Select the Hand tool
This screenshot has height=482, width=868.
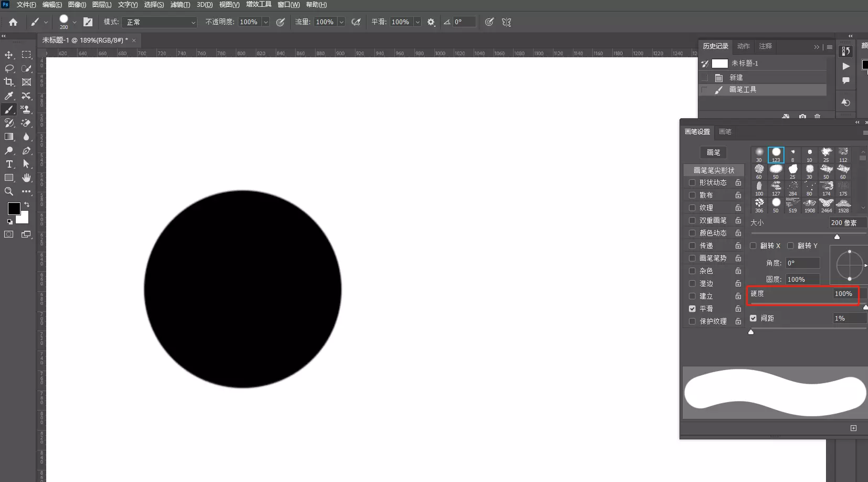[26, 178]
